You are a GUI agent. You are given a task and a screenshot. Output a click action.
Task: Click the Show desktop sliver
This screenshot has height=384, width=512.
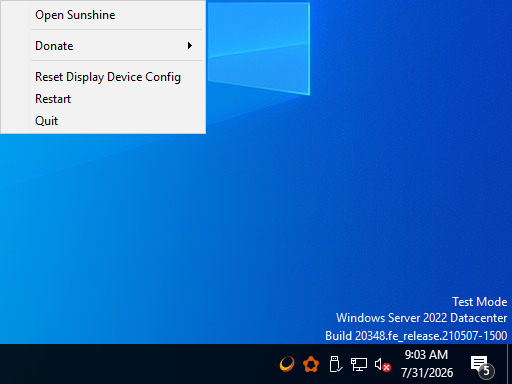point(509,364)
